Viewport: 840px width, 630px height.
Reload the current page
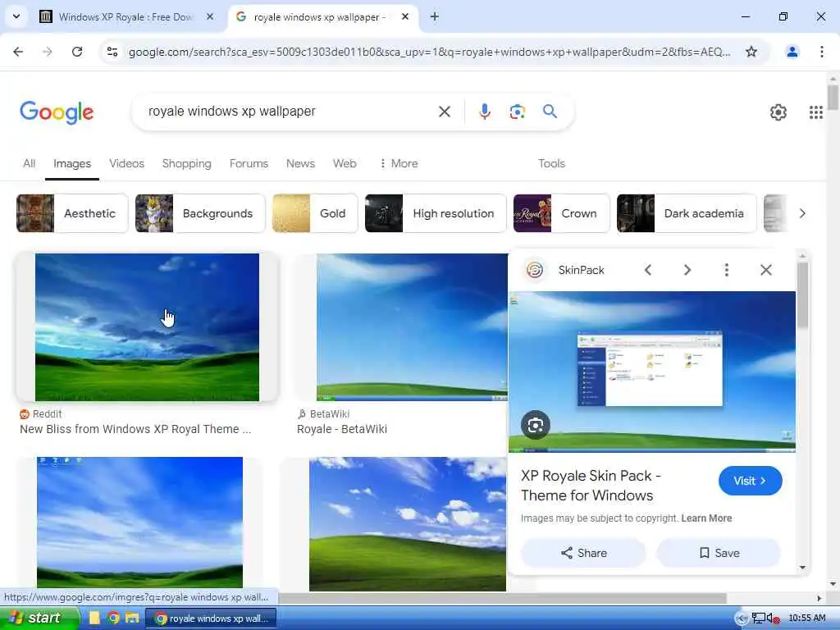coord(77,52)
